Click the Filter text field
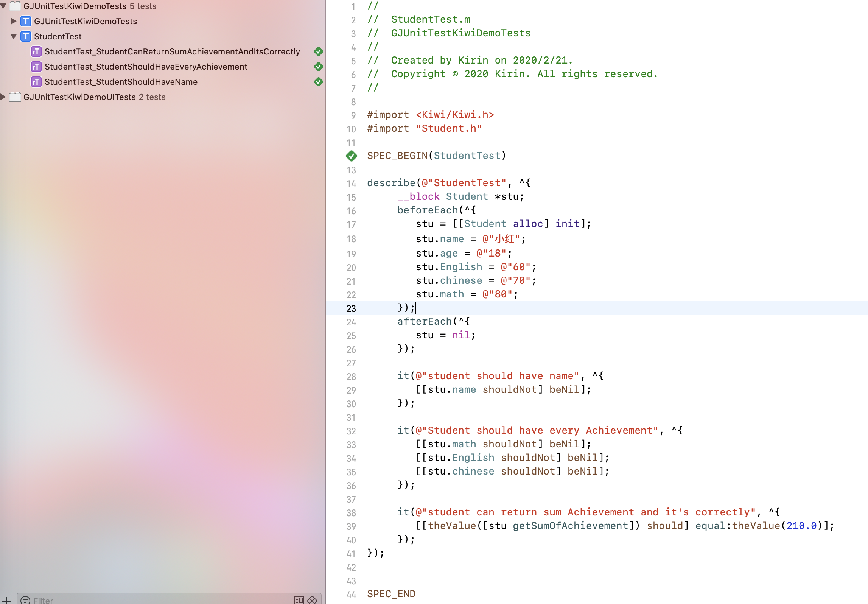868x604 pixels. pyautogui.click(x=159, y=600)
